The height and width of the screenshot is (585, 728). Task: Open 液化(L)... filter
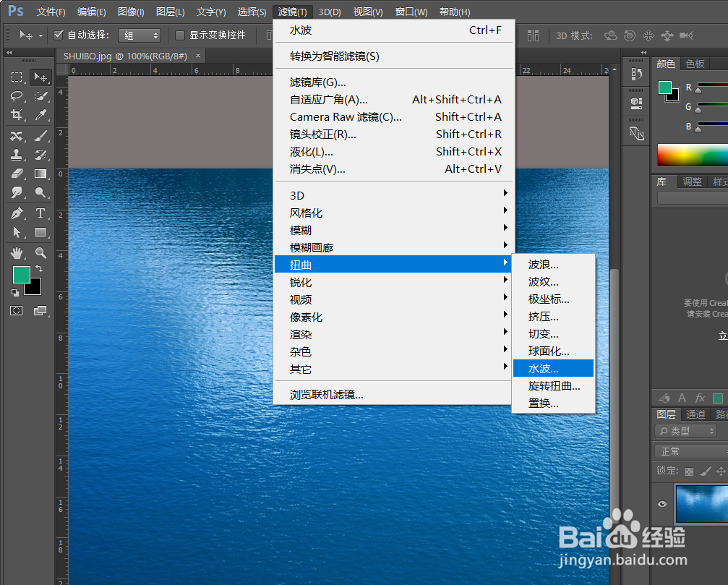395,151
